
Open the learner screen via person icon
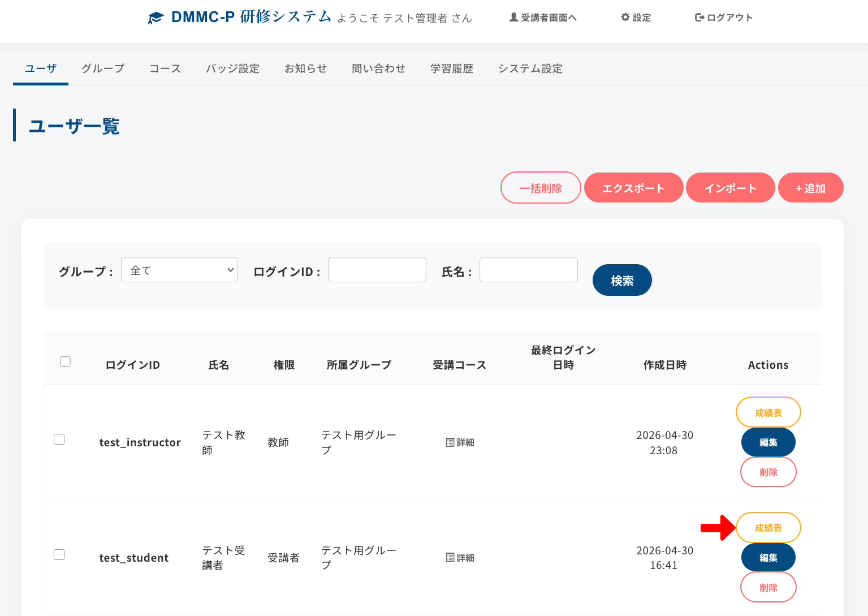[513, 18]
